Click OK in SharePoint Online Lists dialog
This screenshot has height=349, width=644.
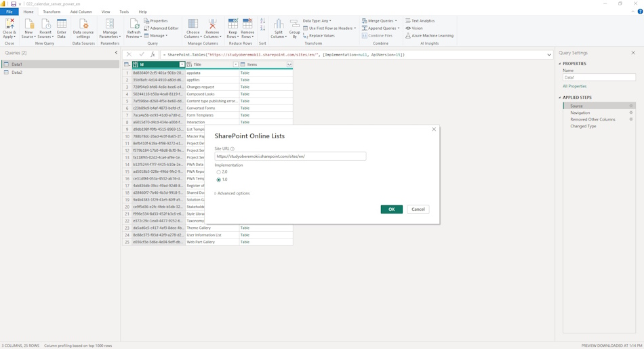tap(391, 209)
